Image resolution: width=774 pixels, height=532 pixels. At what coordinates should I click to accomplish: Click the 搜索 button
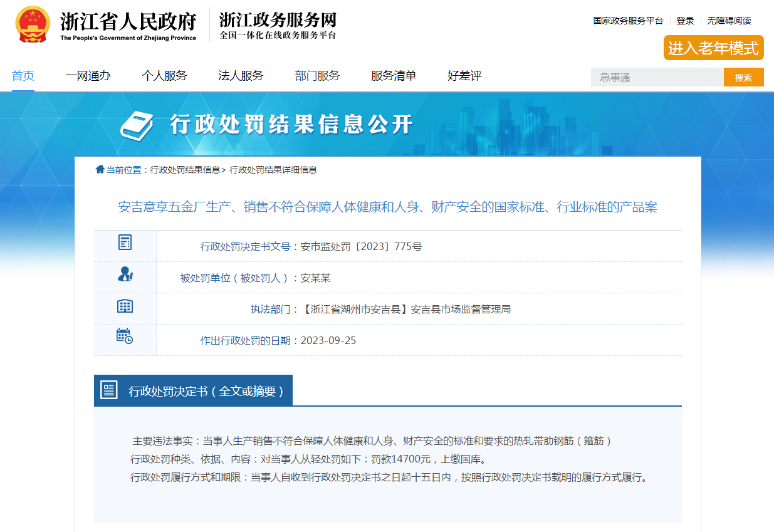tap(744, 77)
